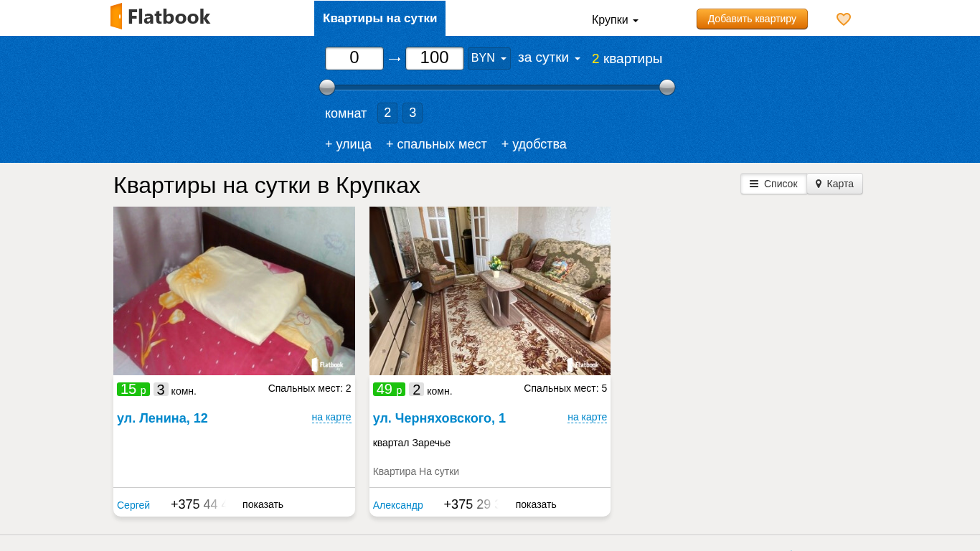Click the Flatbook logo
Image resolution: width=980 pixels, height=551 pixels.
[x=160, y=17]
